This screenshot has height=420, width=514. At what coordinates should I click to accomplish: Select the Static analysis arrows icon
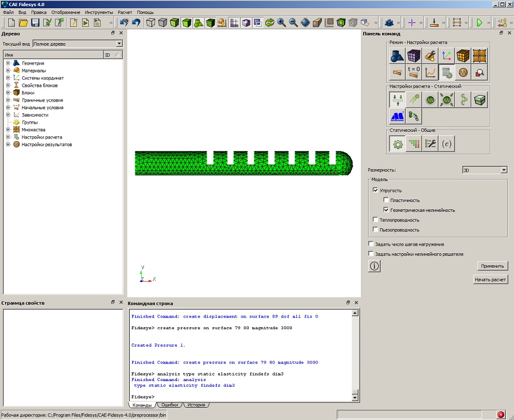point(398,99)
